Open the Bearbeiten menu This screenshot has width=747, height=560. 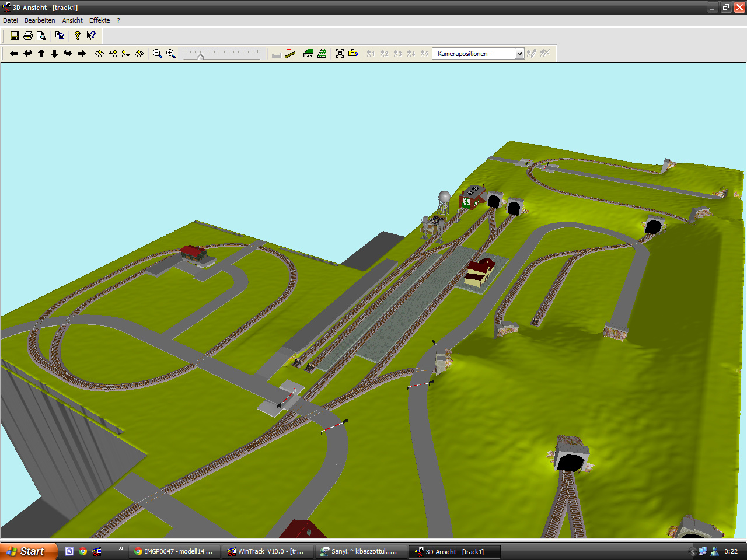pyautogui.click(x=40, y=20)
